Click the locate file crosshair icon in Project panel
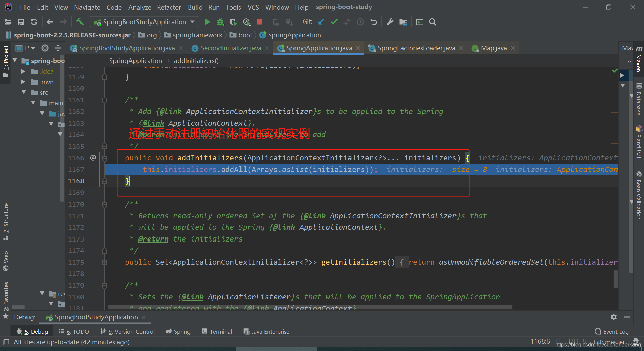644x351 pixels. (x=45, y=48)
